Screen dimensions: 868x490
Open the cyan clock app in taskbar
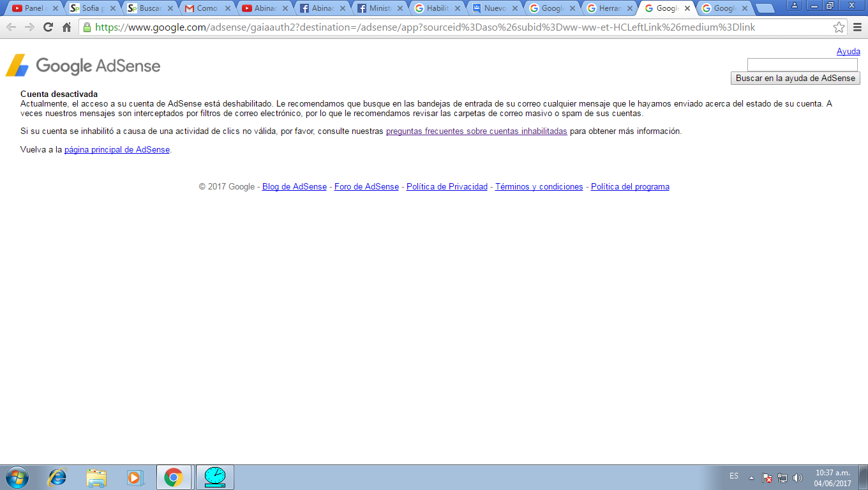pyautogui.click(x=214, y=477)
